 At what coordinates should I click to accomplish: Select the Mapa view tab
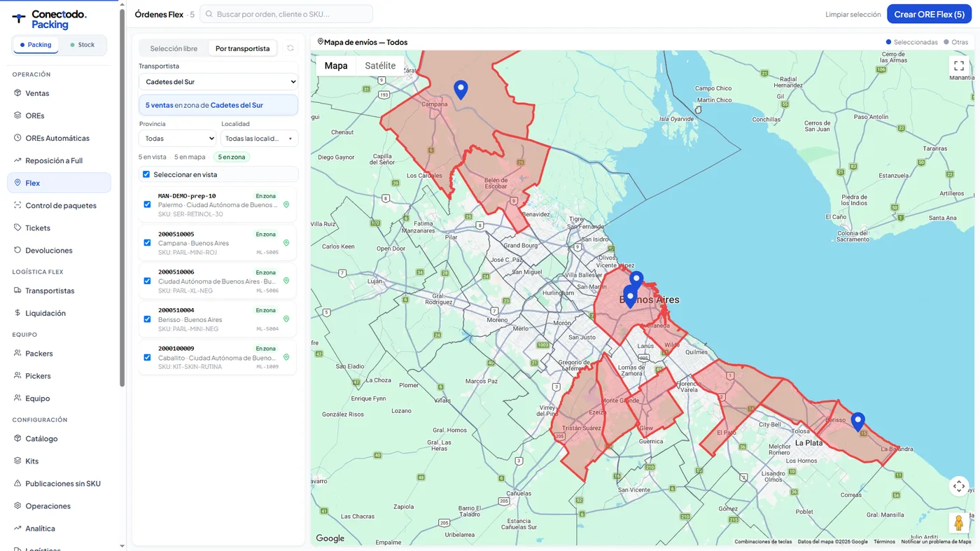click(x=336, y=66)
